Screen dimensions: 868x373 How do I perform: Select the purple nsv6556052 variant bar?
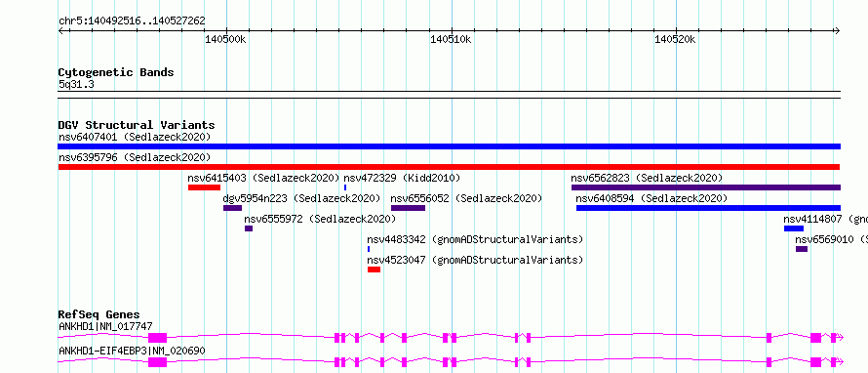pyautogui.click(x=408, y=208)
